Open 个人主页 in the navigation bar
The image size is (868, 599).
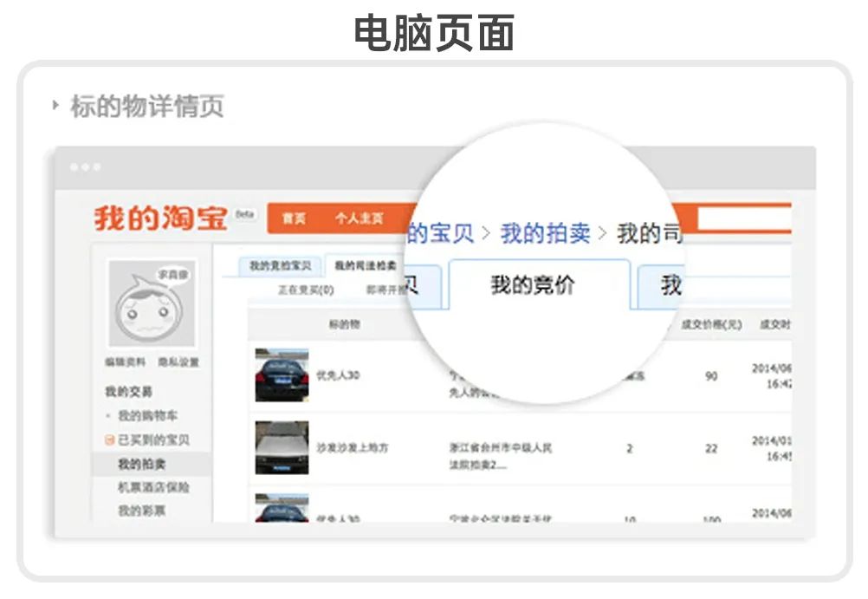click(x=359, y=219)
